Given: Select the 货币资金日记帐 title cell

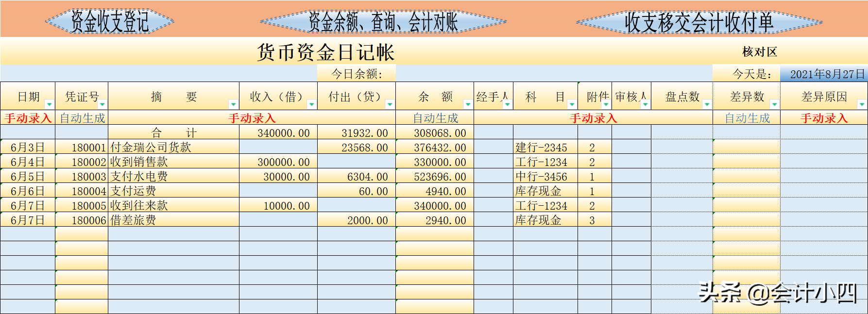Looking at the screenshot, I should click(325, 52).
